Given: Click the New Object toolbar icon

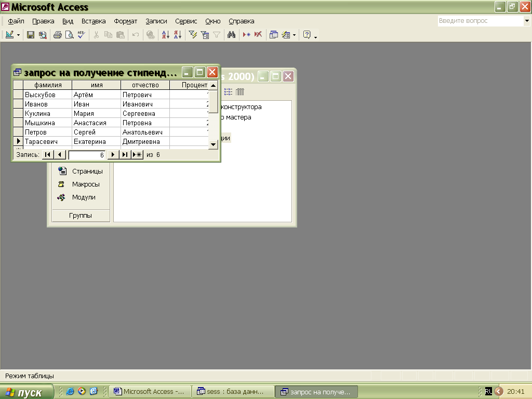Looking at the screenshot, I should (286, 35).
